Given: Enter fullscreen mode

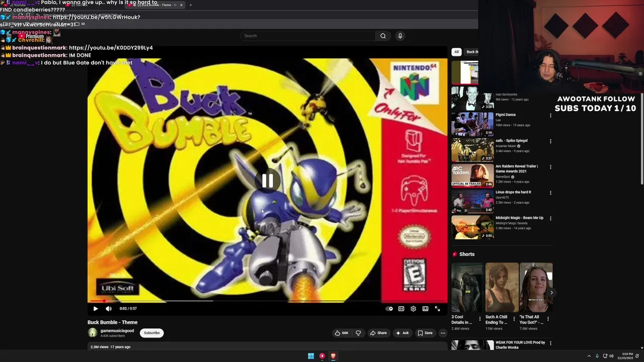Looking at the screenshot, I should (437, 309).
